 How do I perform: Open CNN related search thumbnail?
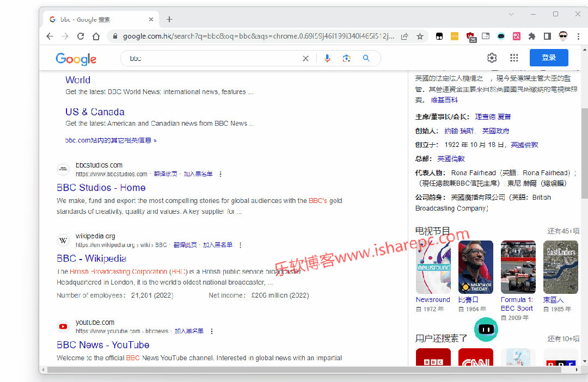(x=475, y=358)
